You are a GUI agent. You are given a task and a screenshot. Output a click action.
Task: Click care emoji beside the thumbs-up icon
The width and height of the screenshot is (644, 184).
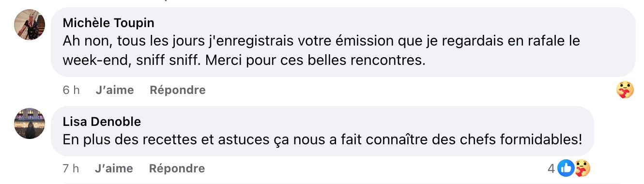(x=582, y=169)
